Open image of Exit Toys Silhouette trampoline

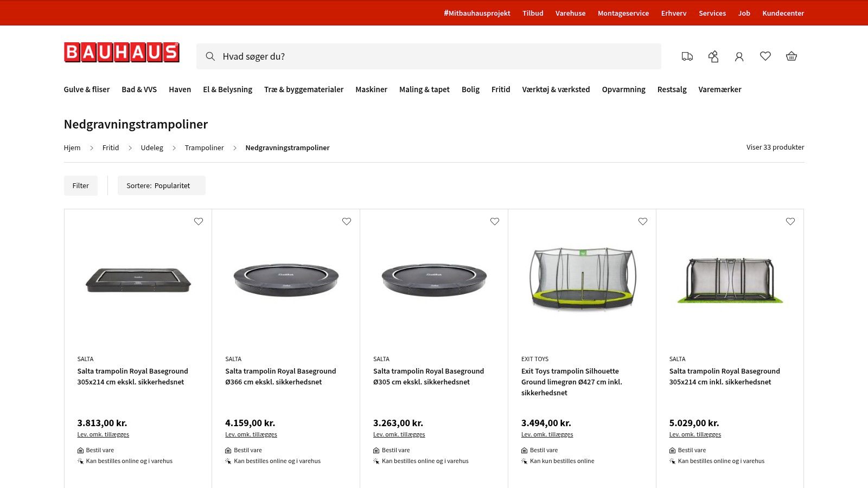pos(582,279)
